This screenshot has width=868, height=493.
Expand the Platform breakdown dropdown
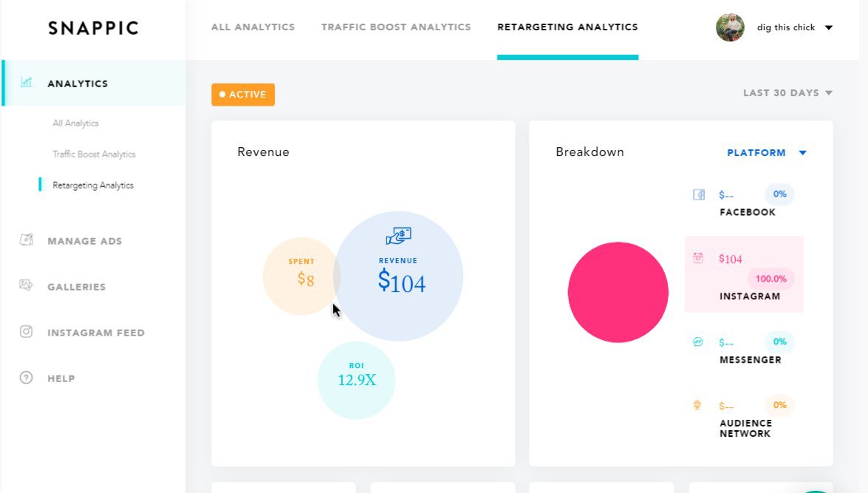click(766, 153)
